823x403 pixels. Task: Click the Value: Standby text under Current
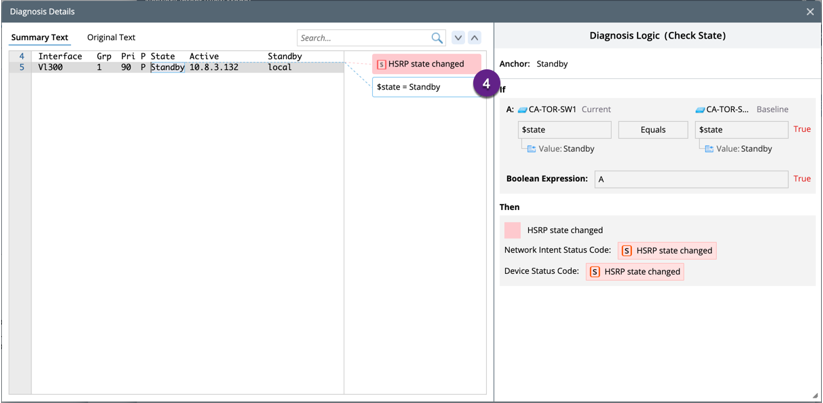click(x=566, y=149)
